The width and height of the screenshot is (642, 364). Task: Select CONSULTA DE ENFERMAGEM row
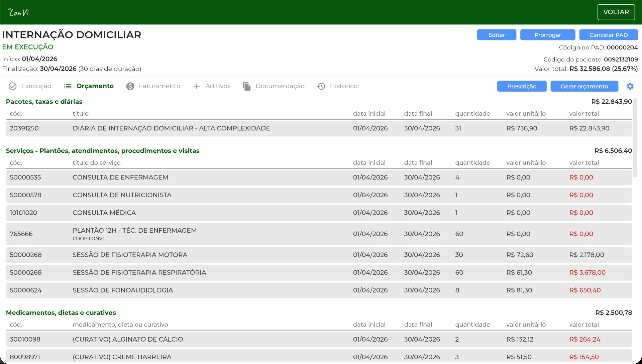[319, 177]
